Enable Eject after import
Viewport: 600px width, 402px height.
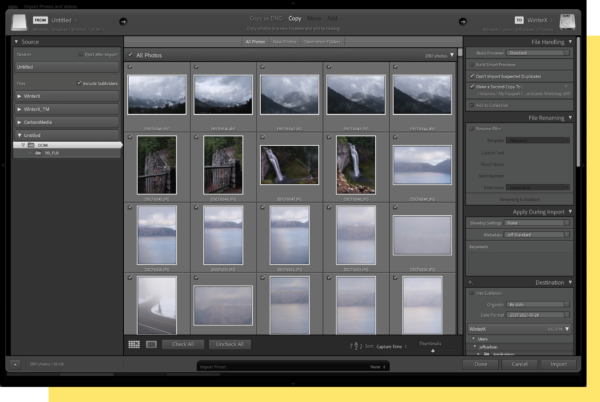coord(80,55)
